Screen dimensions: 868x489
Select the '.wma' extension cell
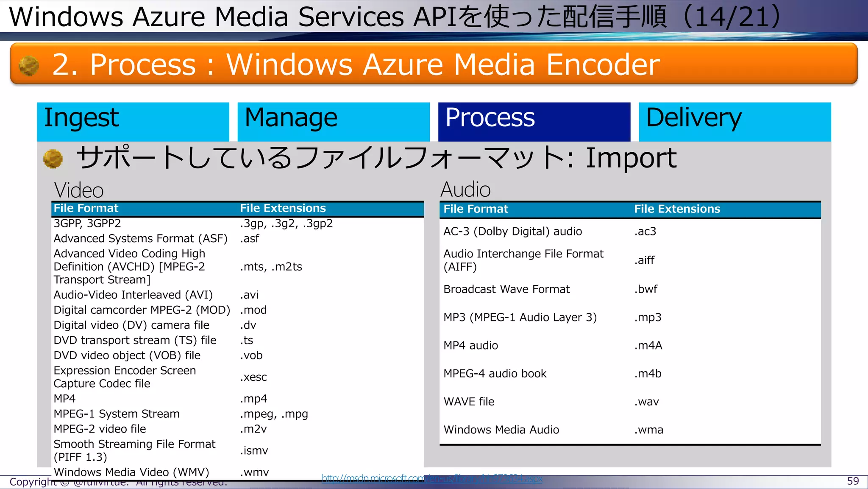click(x=648, y=430)
